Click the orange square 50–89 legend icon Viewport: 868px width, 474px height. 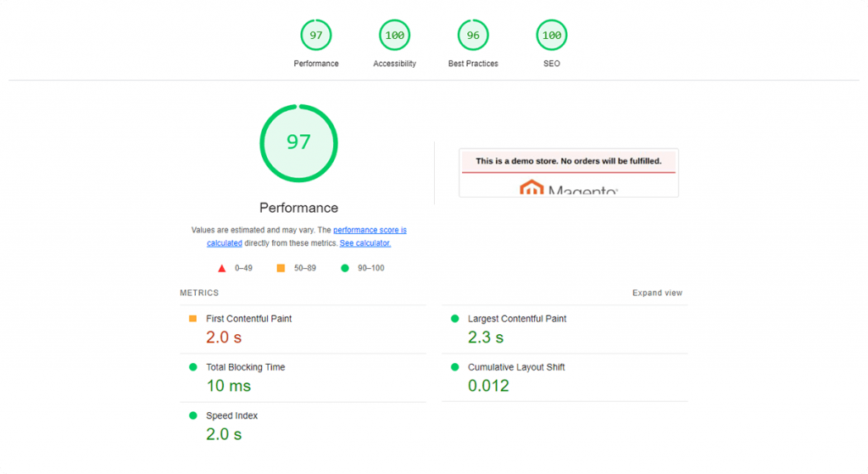[x=281, y=268]
